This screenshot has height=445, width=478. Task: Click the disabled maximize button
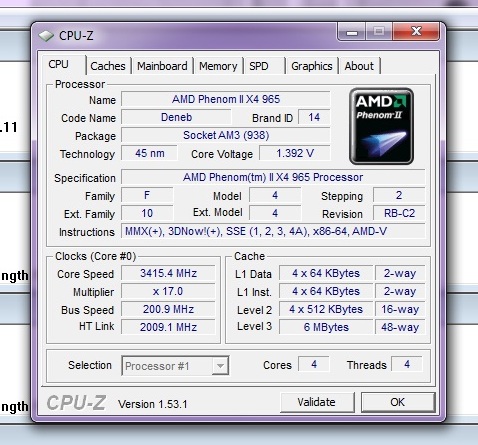click(x=379, y=32)
